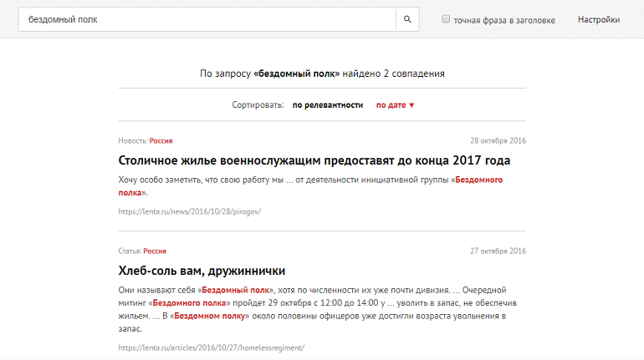
Task: Click the search field containing "бездомный полк"
Action: (x=207, y=19)
